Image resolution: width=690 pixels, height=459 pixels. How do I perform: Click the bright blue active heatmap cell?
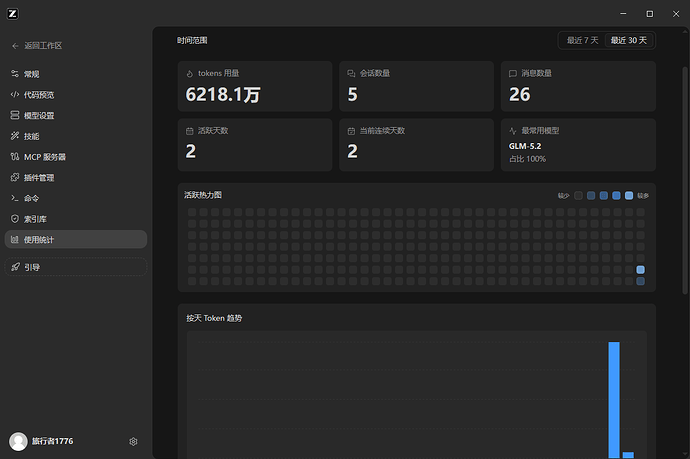pos(641,269)
